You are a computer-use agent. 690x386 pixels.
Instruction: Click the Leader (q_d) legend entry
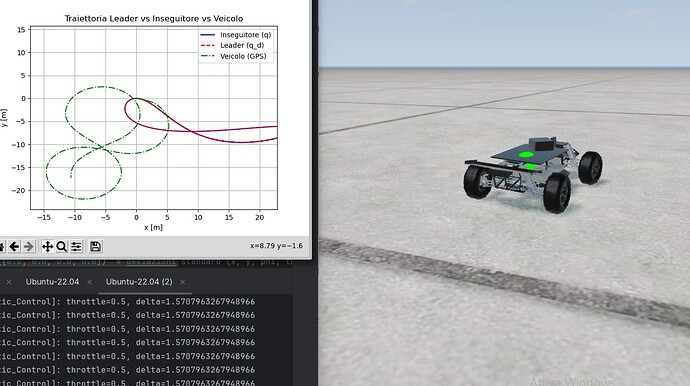232,45
